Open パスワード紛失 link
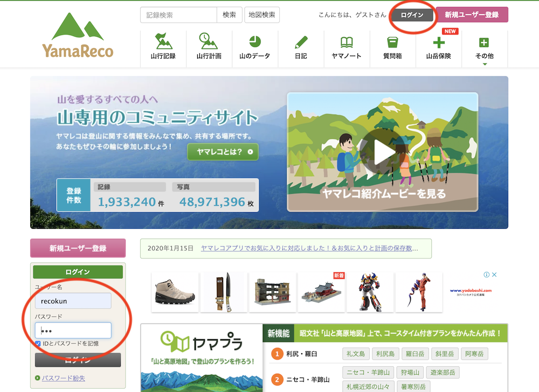 pos(63,378)
